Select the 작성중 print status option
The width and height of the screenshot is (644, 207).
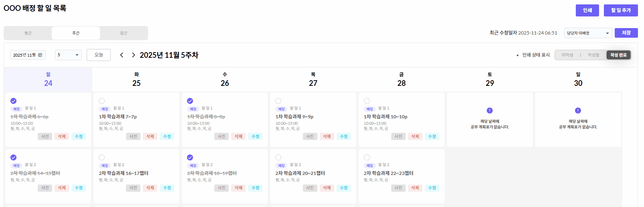[593, 55]
